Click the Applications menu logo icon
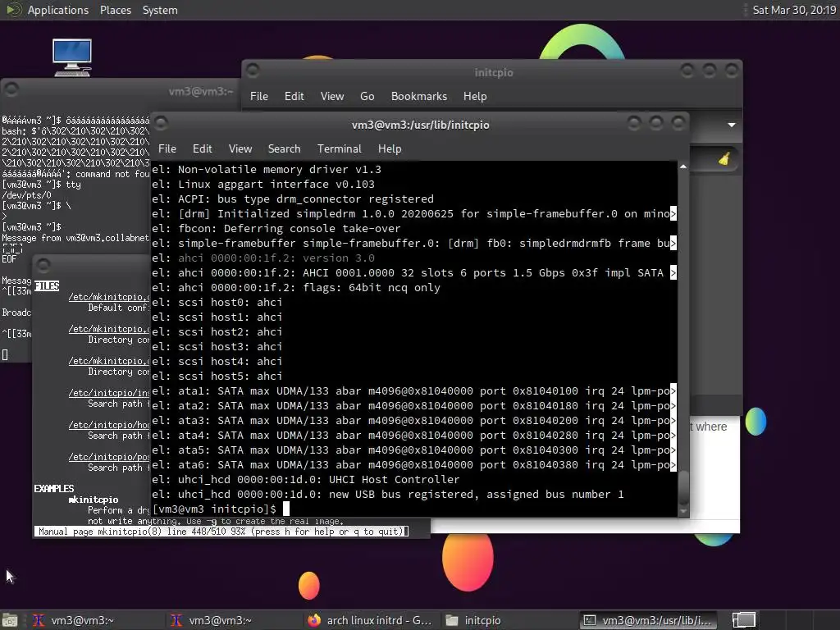 coord(13,10)
